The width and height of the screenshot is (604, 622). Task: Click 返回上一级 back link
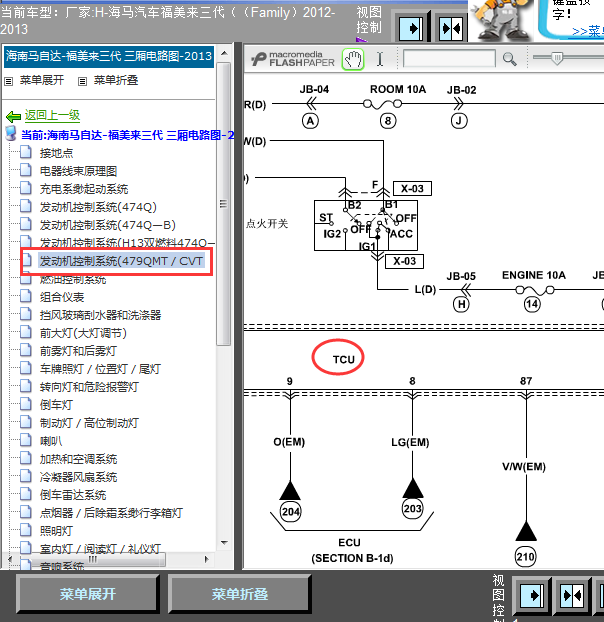pyautogui.click(x=52, y=115)
